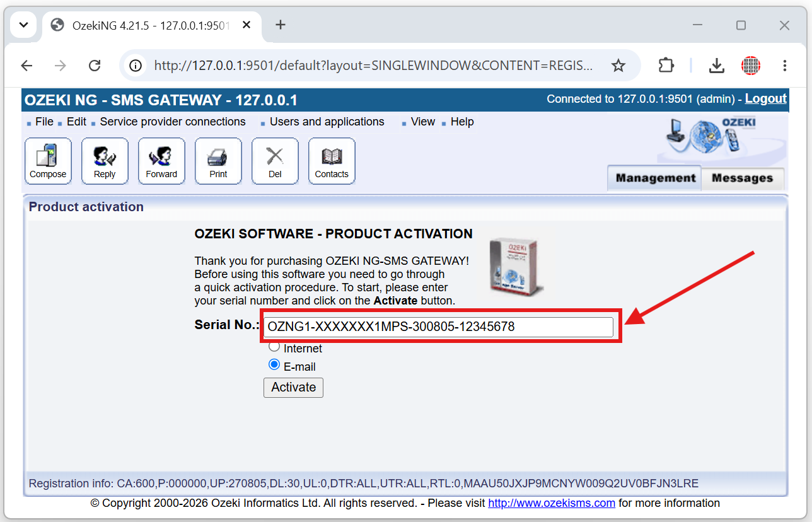This screenshot has width=812, height=522.
Task: Click the Ozeki software box image
Action: point(516,266)
